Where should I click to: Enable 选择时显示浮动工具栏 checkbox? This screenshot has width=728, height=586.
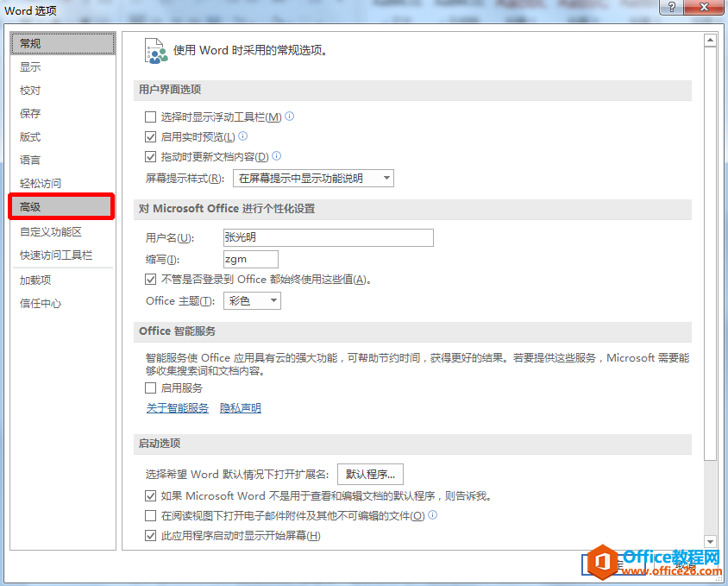click(x=150, y=117)
